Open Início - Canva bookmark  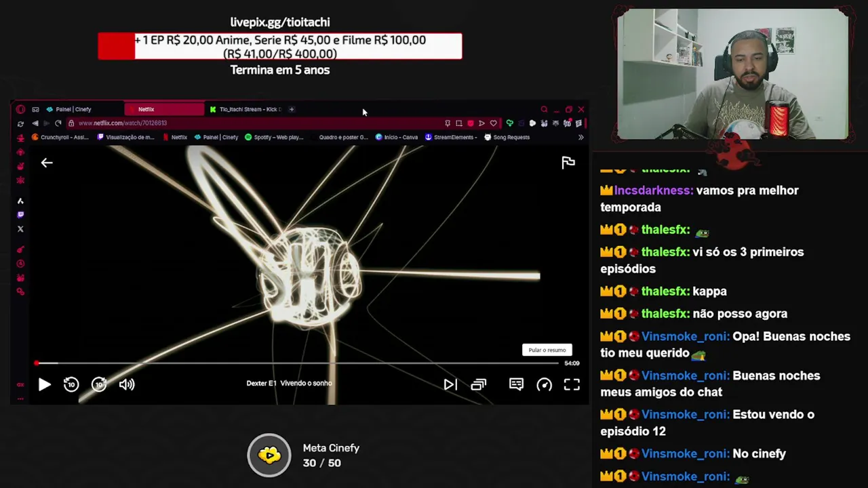[x=397, y=137]
